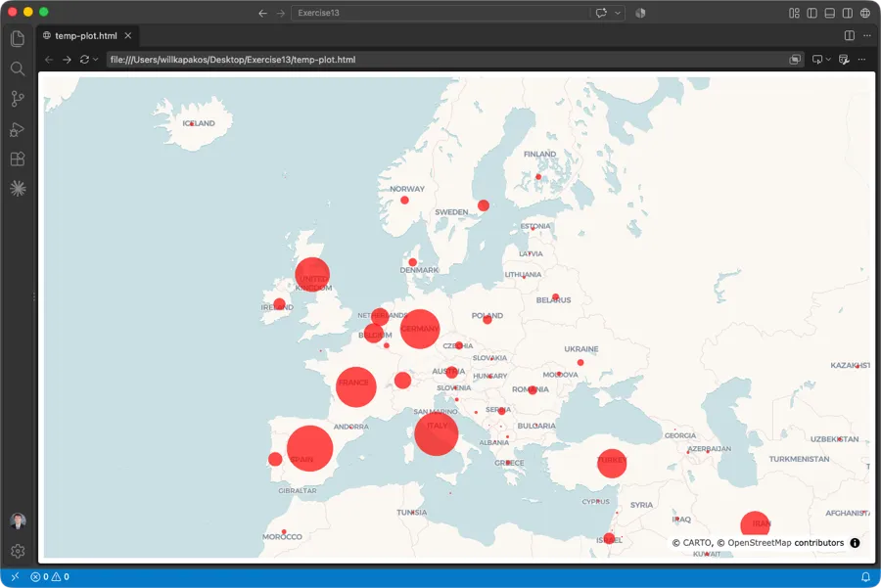Image resolution: width=881 pixels, height=588 pixels.
Task: Click the Belarus marker on map
Action: coord(555,297)
